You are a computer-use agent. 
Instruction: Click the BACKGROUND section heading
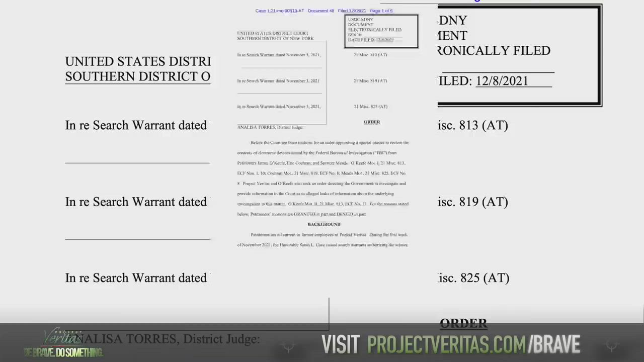point(324,224)
